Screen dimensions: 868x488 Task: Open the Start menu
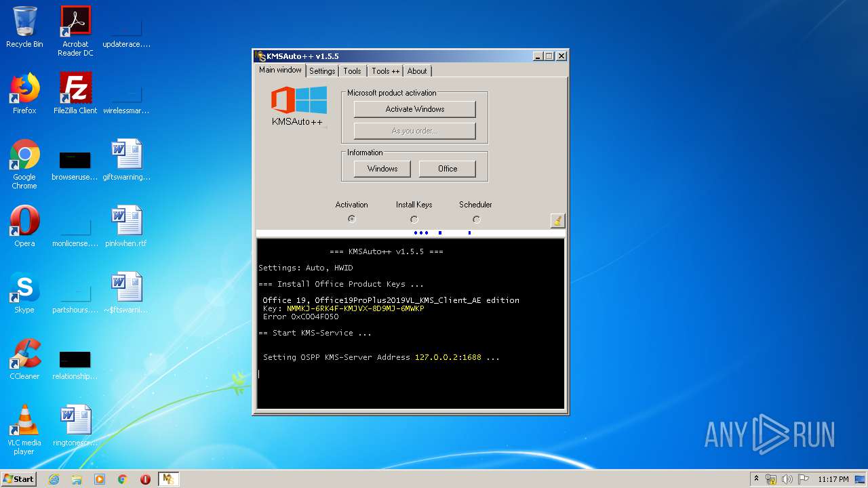point(19,479)
